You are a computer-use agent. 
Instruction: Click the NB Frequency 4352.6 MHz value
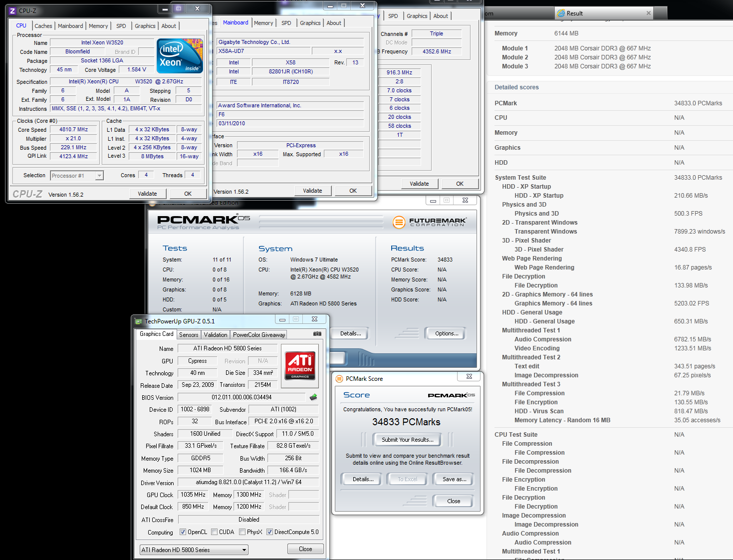437,51
